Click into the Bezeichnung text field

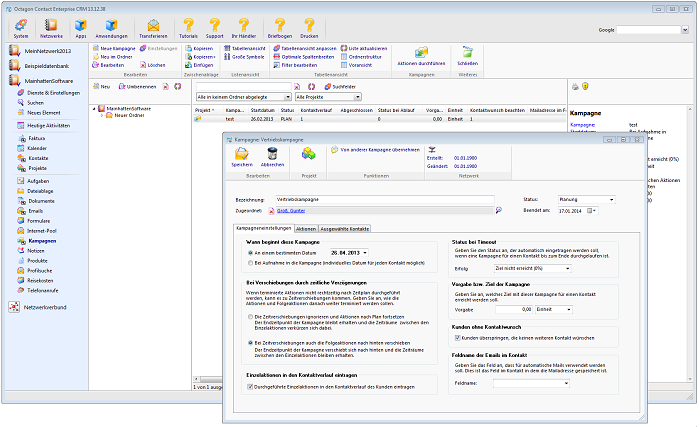(x=385, y=200)
